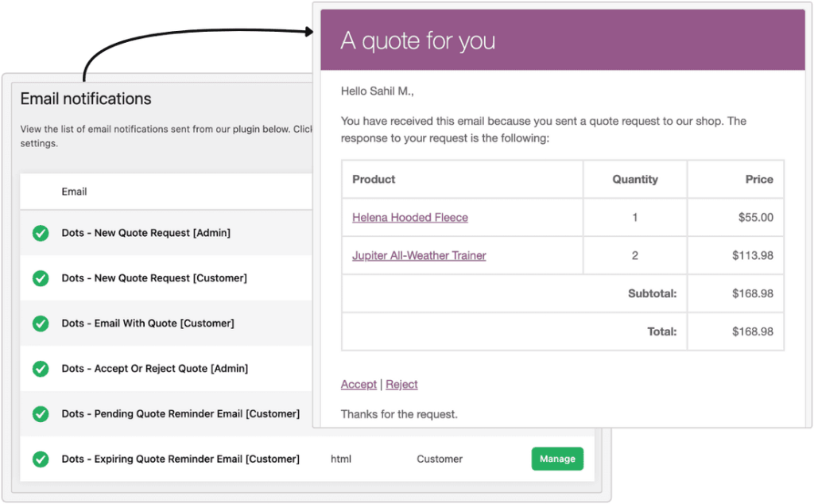Select 'Dots - New Quote Request [Admin]' row text
Viewport: 814px width, 504px height.
[x=146, y=233]
